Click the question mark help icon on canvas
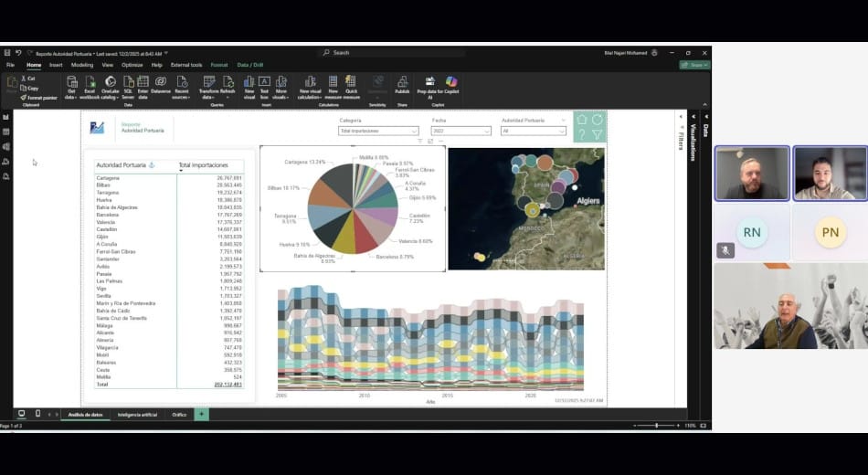The width and height of the screenshot is (868, 475). click(x=582, y=134)
